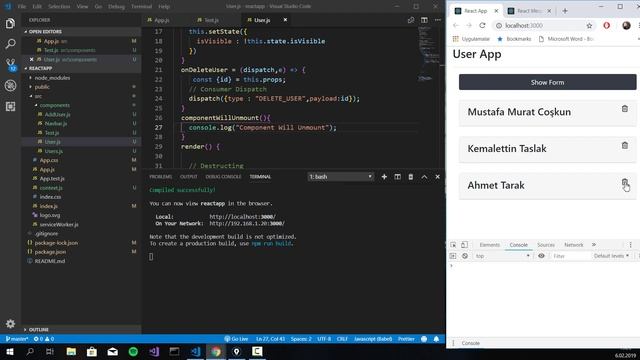Open the Debug view in activity bar

(x=10, y=85)
